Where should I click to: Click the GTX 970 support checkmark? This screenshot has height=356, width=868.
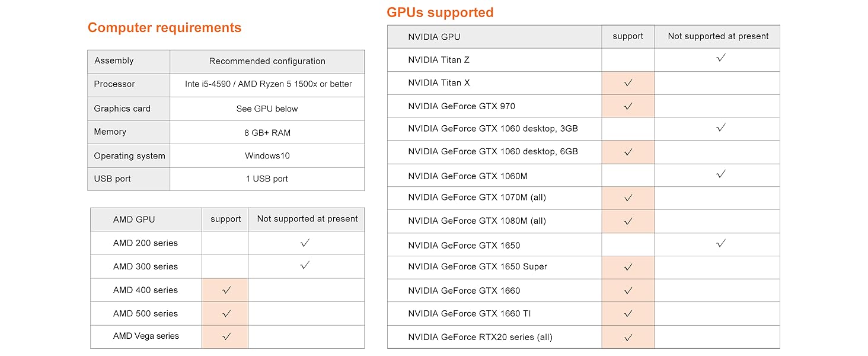[x=628, y=106]
